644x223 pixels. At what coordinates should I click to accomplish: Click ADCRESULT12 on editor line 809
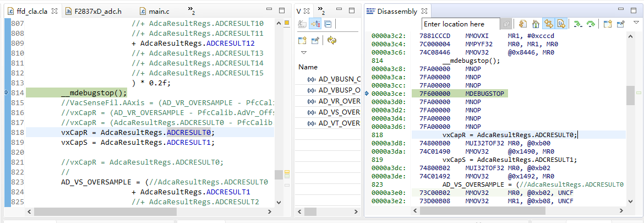point(232,43)
